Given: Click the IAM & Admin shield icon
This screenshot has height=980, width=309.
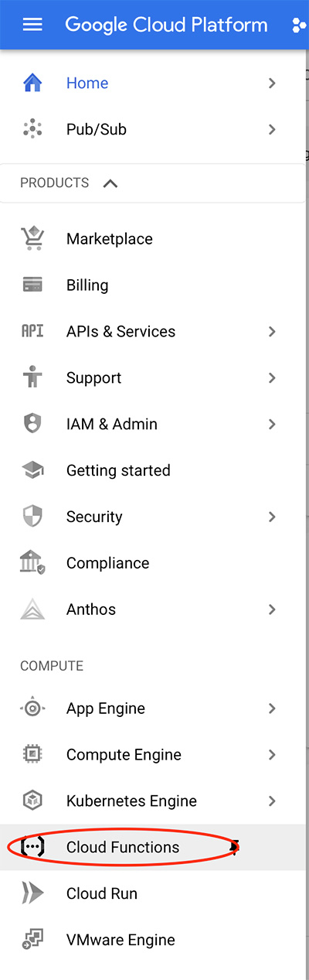Looking at the screenshot, I should [32, 424].
